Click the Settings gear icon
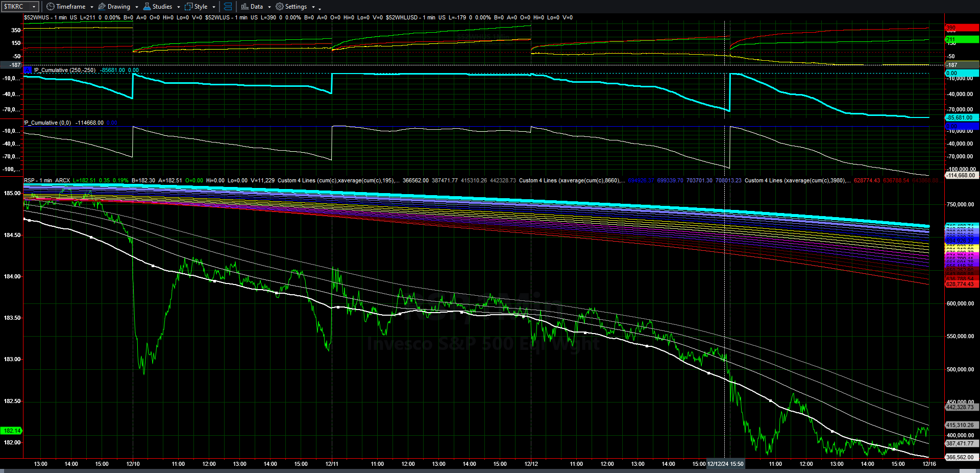 [x=280, y=7]
